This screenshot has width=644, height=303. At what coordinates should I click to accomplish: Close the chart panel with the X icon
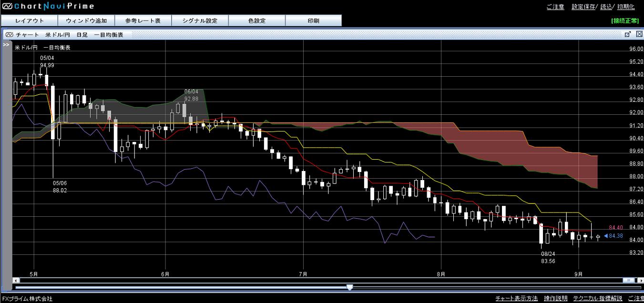click(x=639, y=34)
